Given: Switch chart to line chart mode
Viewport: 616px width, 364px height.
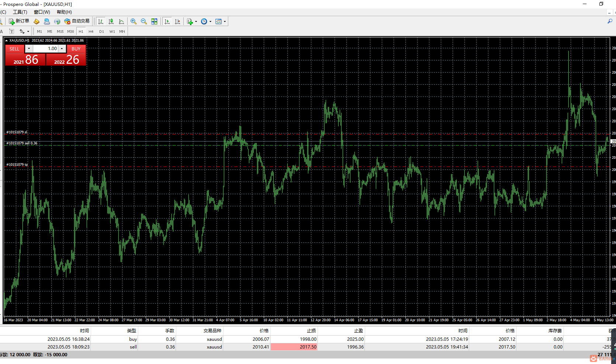Looking at the screenshot, I should coord(121,21).
